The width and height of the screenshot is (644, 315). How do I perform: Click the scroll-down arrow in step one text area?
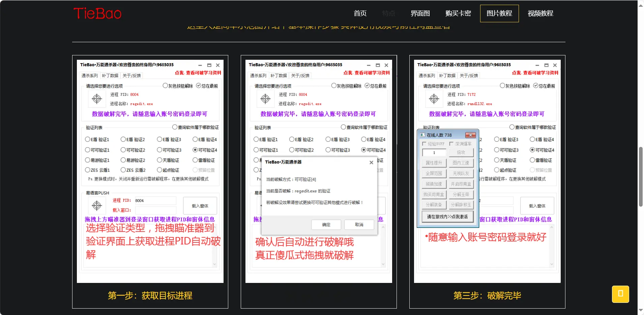click(x=214, y=264)
